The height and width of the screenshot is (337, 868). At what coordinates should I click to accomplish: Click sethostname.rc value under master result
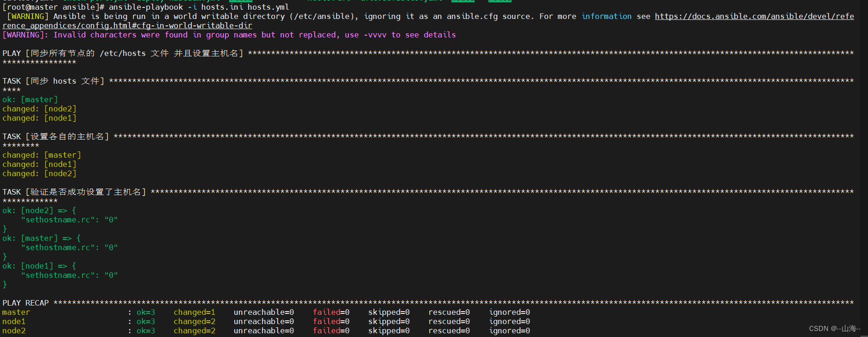(111, 248)
